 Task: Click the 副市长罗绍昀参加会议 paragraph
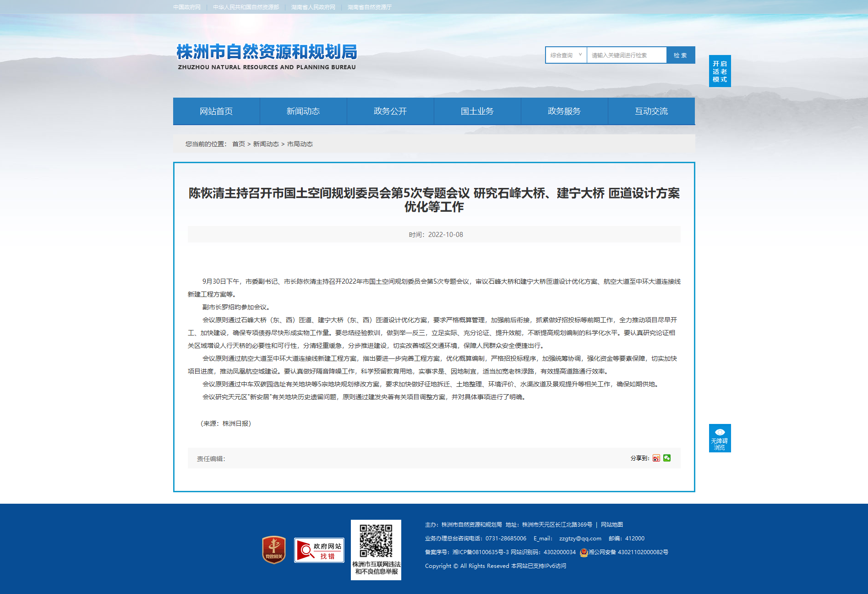(x=236, y=307)
